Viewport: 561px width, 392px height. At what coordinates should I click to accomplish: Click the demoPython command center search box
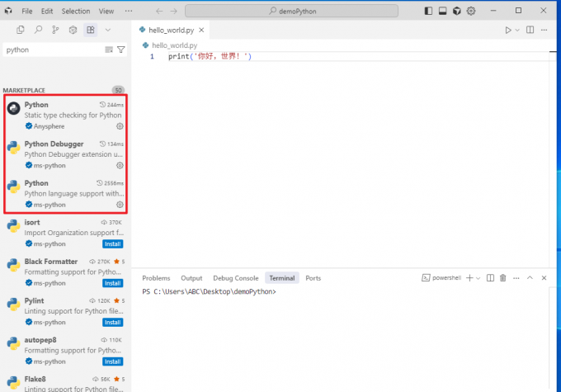point(291,11)
